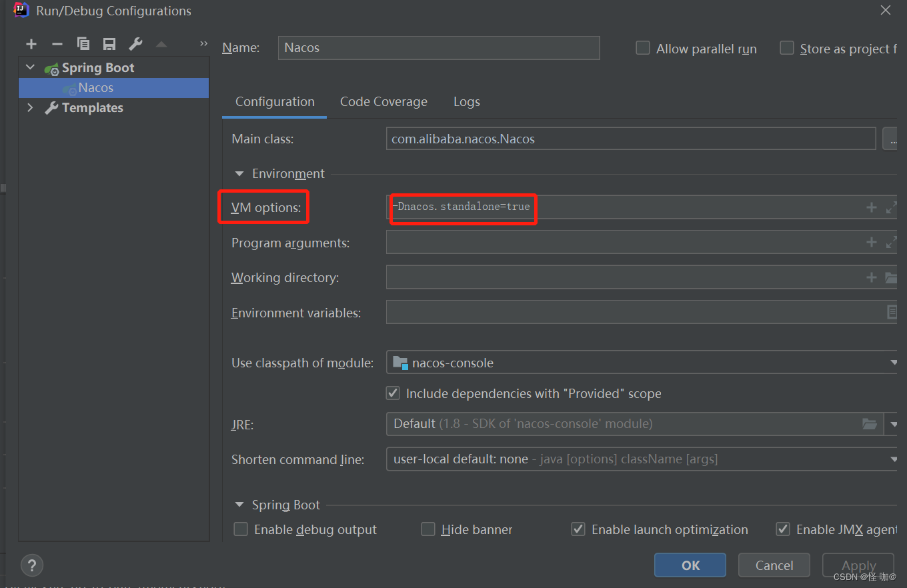Image resolution: width=907 pixels, height=588 pixels.
Task: Open help with question mark button
Action: click(32, 565)
